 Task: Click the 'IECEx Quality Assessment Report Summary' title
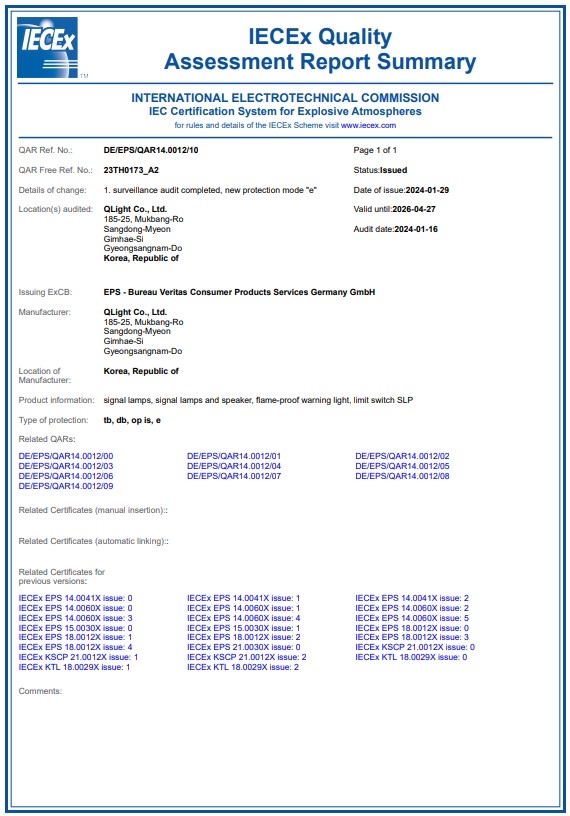320,49
